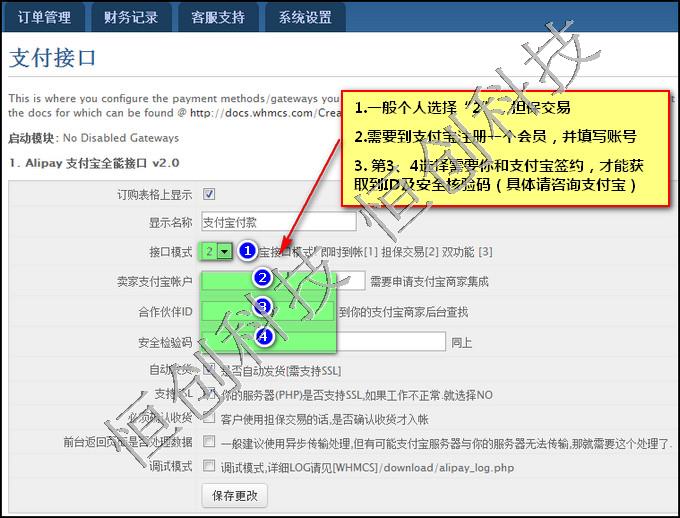The image size is (680, 518).
Task: Click the 合作伙伴ID input field
Action: click(x=268, y=311)
